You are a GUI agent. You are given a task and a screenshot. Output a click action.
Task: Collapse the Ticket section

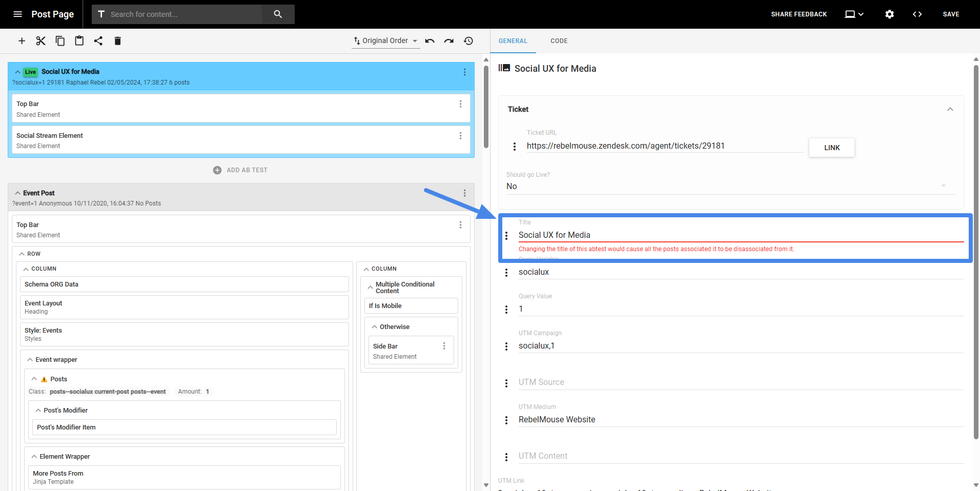click(x=950, y=109)
